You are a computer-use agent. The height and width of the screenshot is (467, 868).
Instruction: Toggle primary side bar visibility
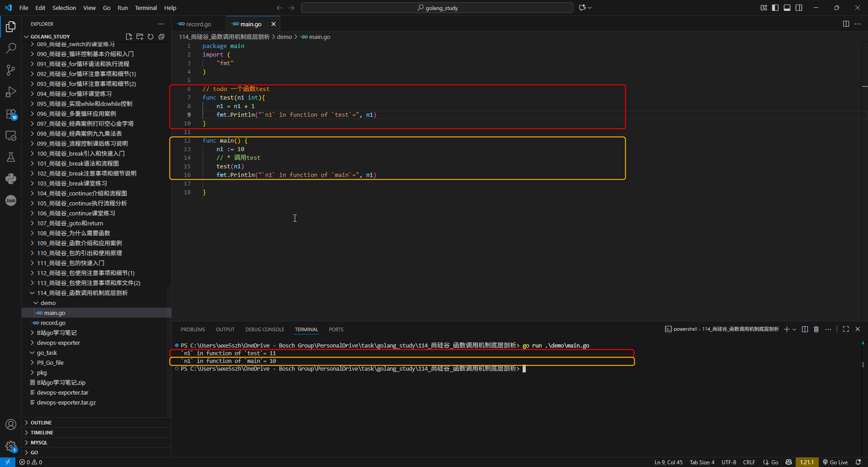click(775, 8)
